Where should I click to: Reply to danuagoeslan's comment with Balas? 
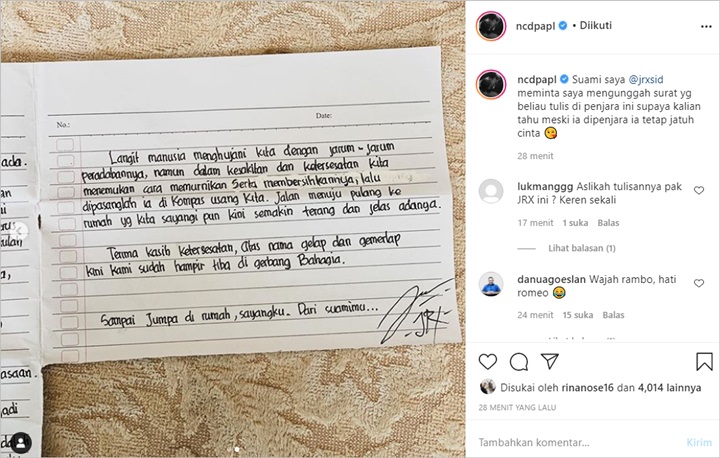[x=613, y=315]
